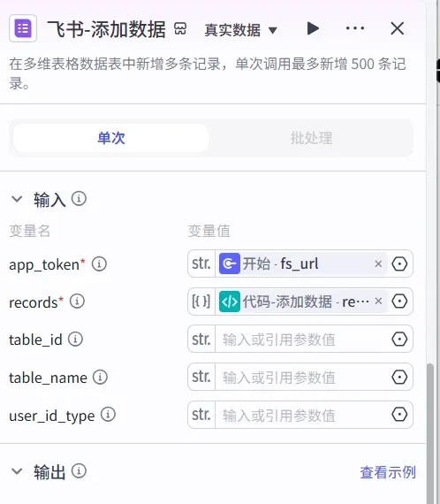The width and height of the screenshot is (440, 504).
Task: Click the icon right of 飞书-添加数据 title
Action: coord(180,28)
